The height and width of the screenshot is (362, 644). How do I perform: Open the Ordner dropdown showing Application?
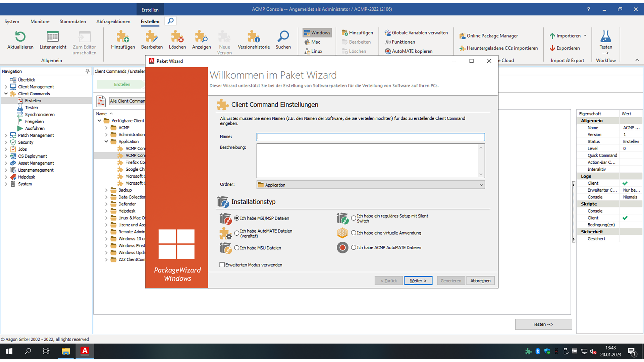(x=370, y=185)
